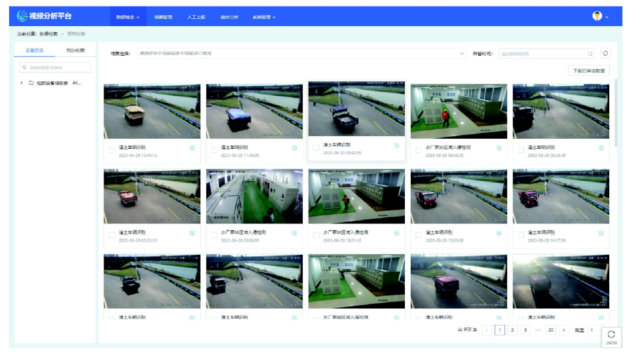
Task: Click the 数据检索 breadcrumb link
Action: coord(48,33)
